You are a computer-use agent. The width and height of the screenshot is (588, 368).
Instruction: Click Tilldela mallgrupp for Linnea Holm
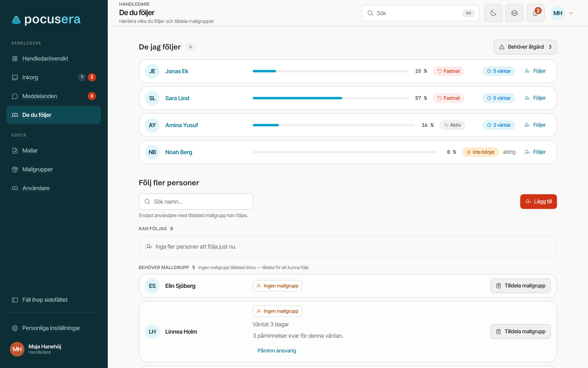[x=520, y=331]
